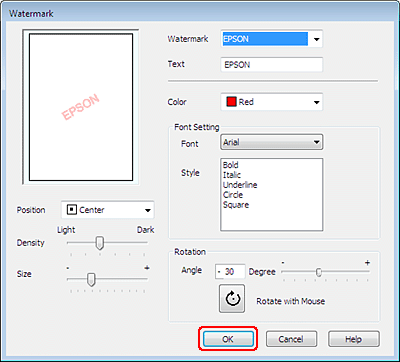Open the Color dropdown showing Red
Viewport: 400px width, 362px height.
(271, 102)
